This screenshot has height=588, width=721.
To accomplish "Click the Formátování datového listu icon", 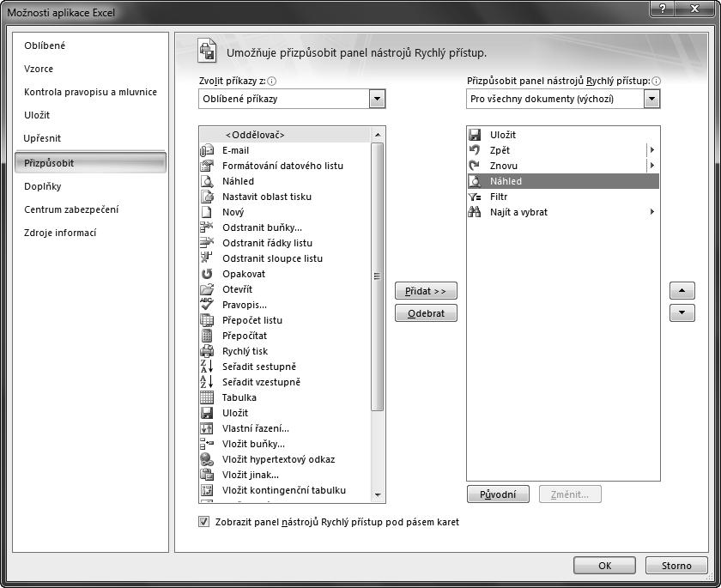I will (207, 166).
